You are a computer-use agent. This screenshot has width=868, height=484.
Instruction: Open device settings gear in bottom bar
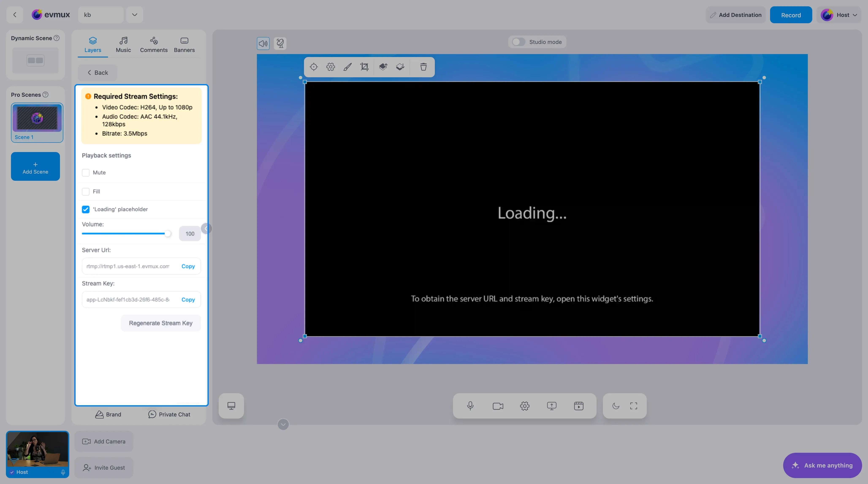coord(525,406)
